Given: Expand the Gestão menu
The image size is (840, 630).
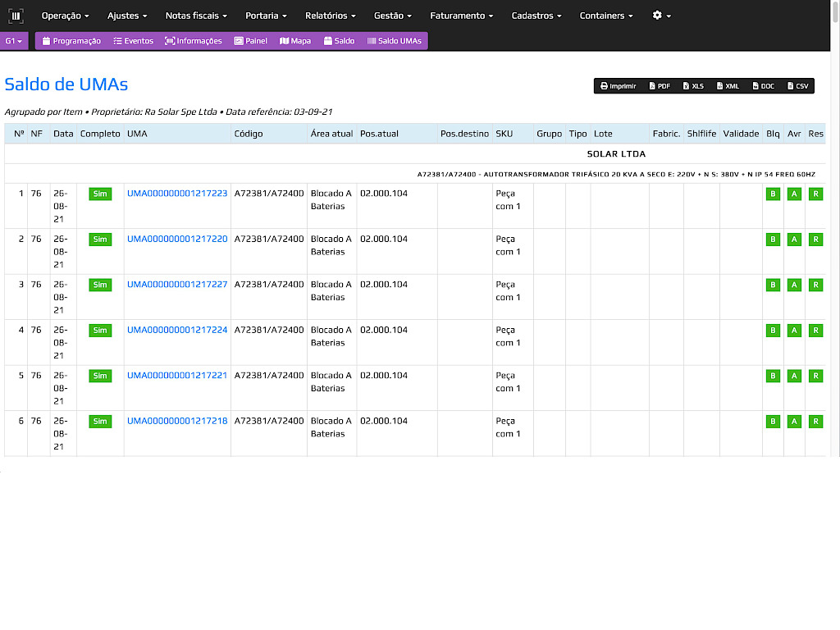Looking at the screenshot, I should click(393, 16).
